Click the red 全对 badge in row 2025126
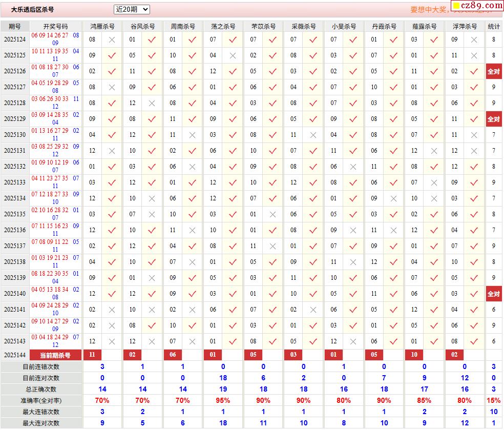504x430 pixels. [x=494, y=71]
